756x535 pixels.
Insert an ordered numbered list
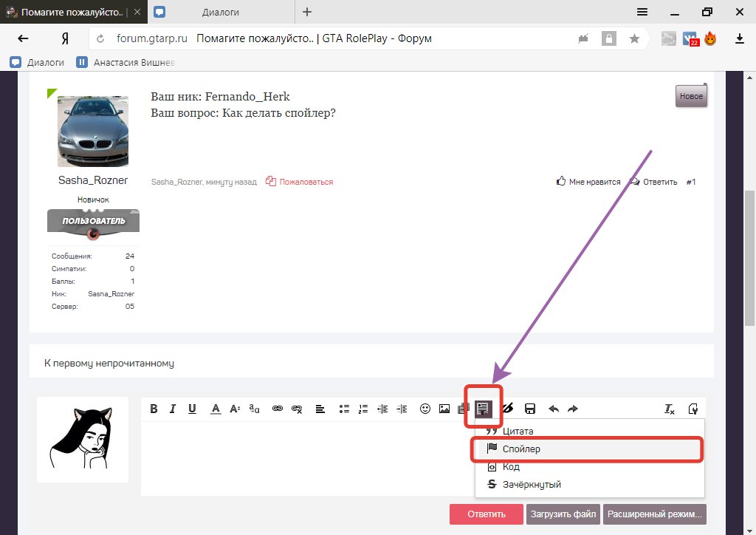click(363, 409)
